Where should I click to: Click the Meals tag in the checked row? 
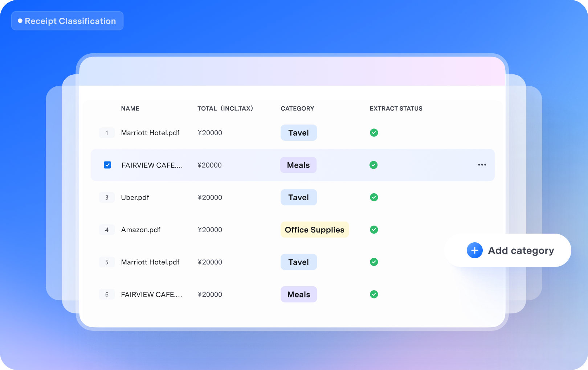[298, 165]
